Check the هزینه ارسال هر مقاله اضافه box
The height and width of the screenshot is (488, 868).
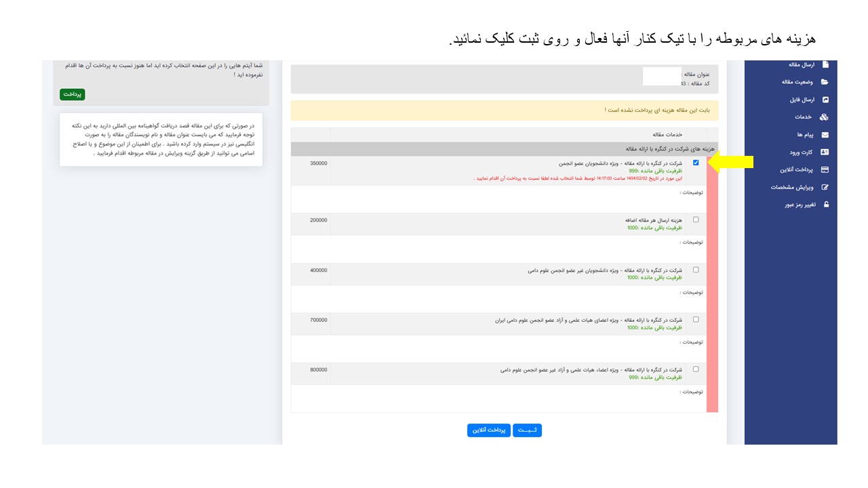696,220
